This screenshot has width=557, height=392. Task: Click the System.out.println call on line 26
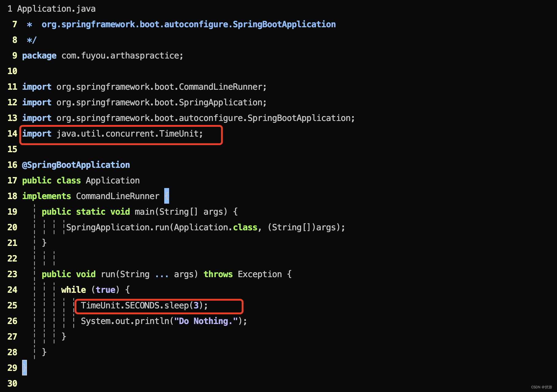(164, 321)
